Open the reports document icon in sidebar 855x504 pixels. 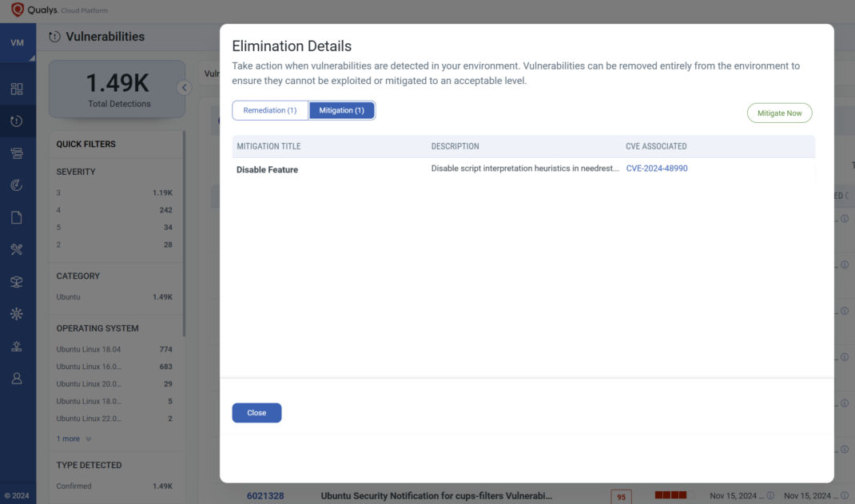tap(17, 217)
